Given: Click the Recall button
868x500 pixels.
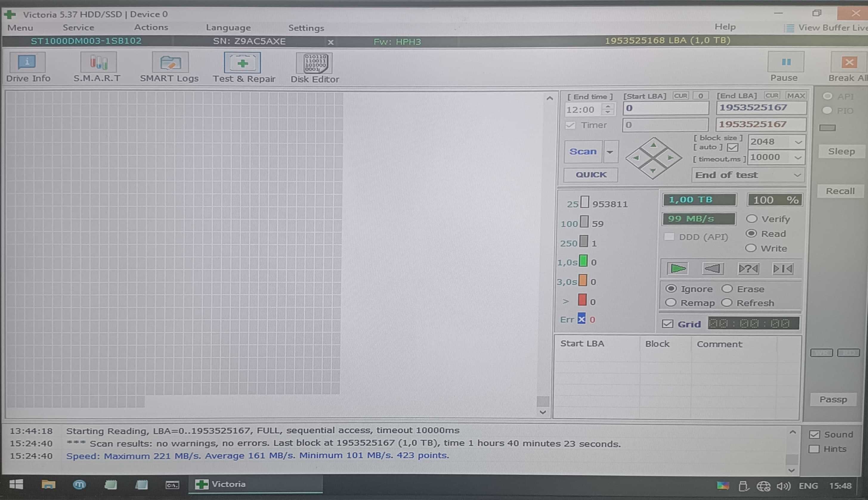Looking at the screenshot, I should (x=840, y=191).
